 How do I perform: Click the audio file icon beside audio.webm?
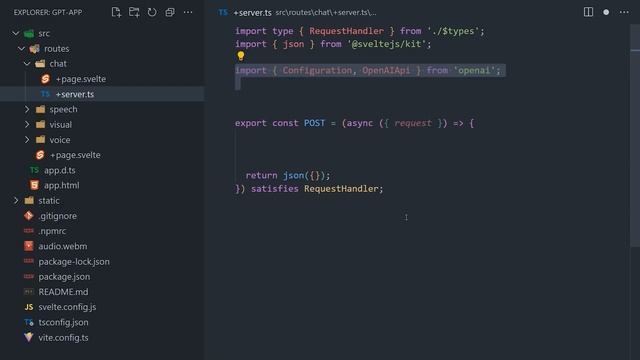click(x=29, y=246)
